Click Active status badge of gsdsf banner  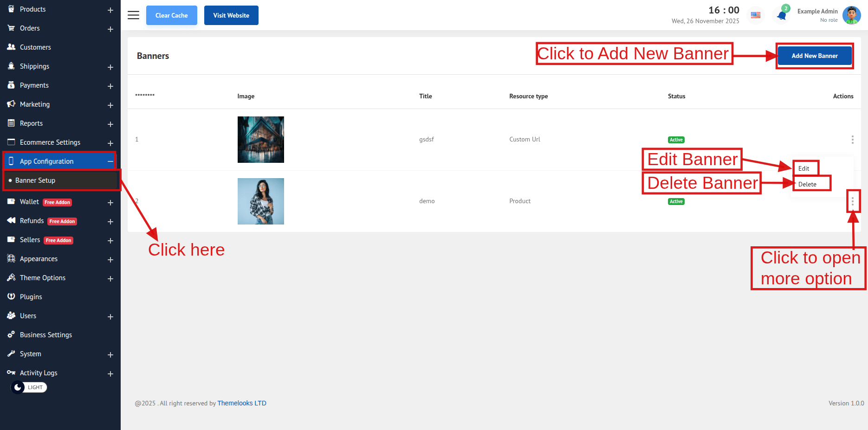[676, 140]
